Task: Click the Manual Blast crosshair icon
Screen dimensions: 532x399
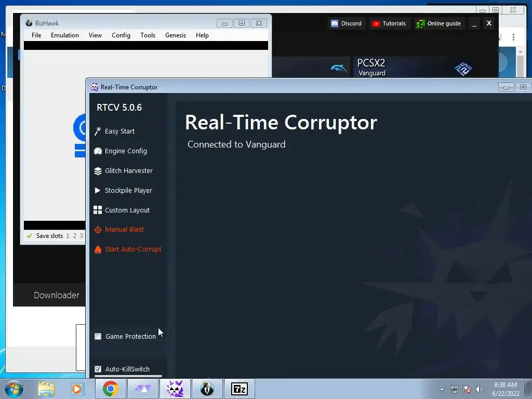Action: tap(98, 230)
